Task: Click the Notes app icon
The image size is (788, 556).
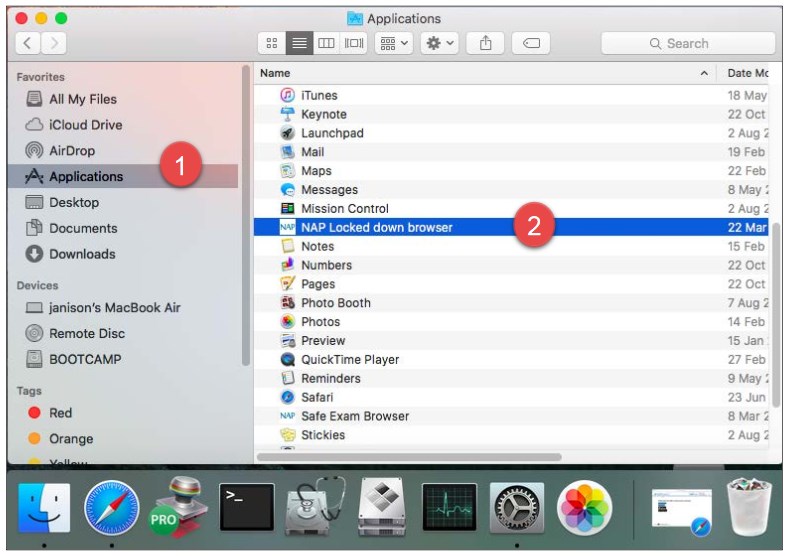Action: coord(287,246)
